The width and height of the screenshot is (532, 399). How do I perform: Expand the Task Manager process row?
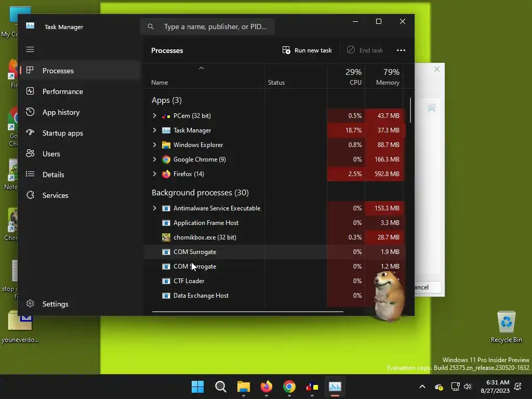154,130
